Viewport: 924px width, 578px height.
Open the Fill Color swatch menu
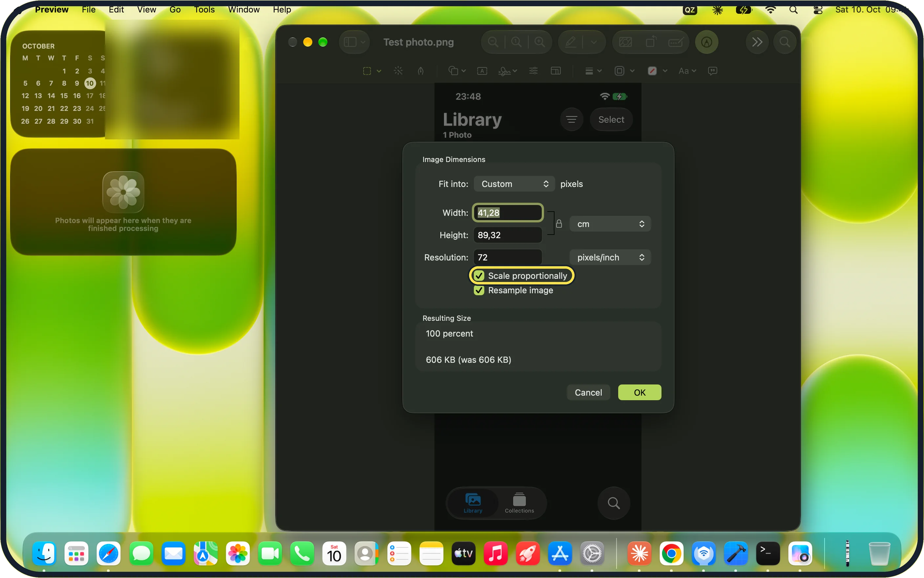pyautogui.click(x=658, y=71)
